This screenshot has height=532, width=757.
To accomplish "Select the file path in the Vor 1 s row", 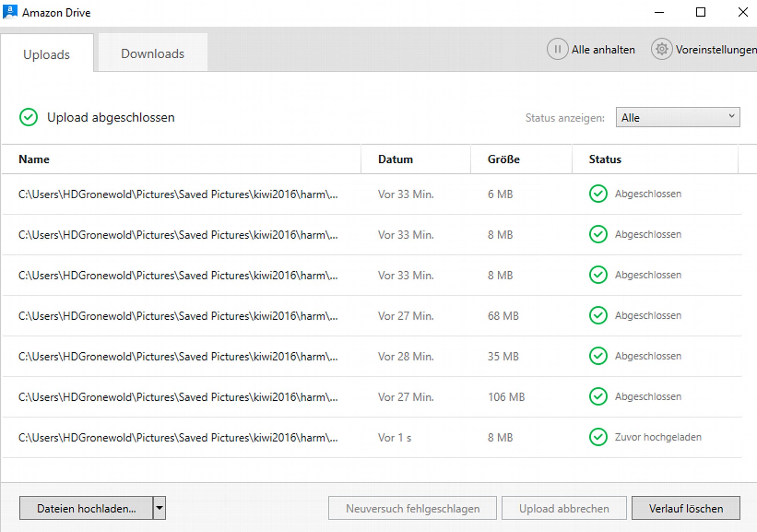I will coord(178,437).
